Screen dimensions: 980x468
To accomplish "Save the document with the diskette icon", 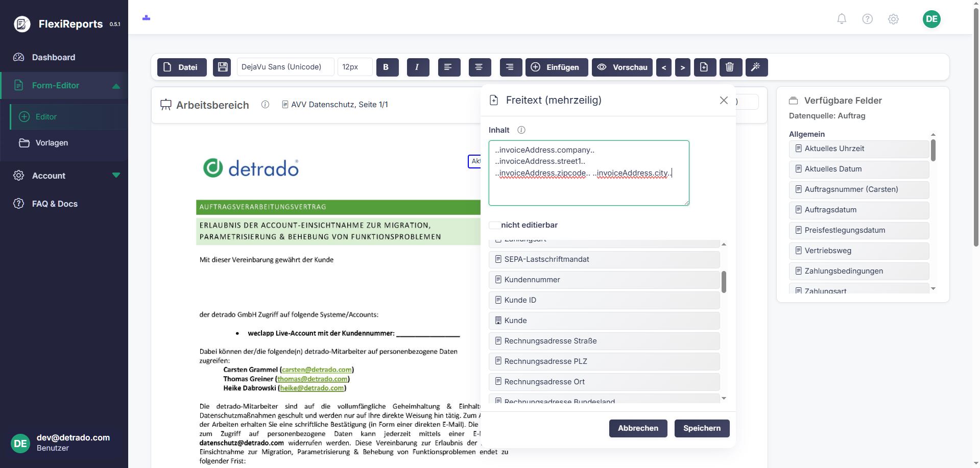I will click(x=222, y=67).
